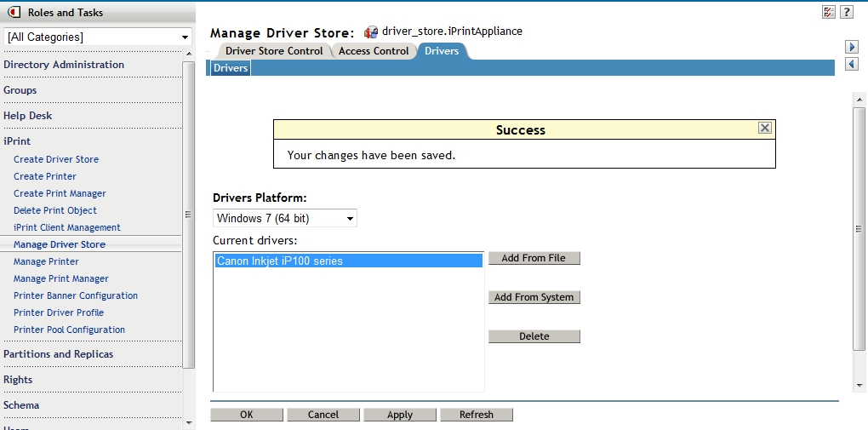Image resolution: width=868 pixels, height=430 pixels.
Task: Select Canon Inkjet iP100 series driver
Action: (x=349, y=261)
